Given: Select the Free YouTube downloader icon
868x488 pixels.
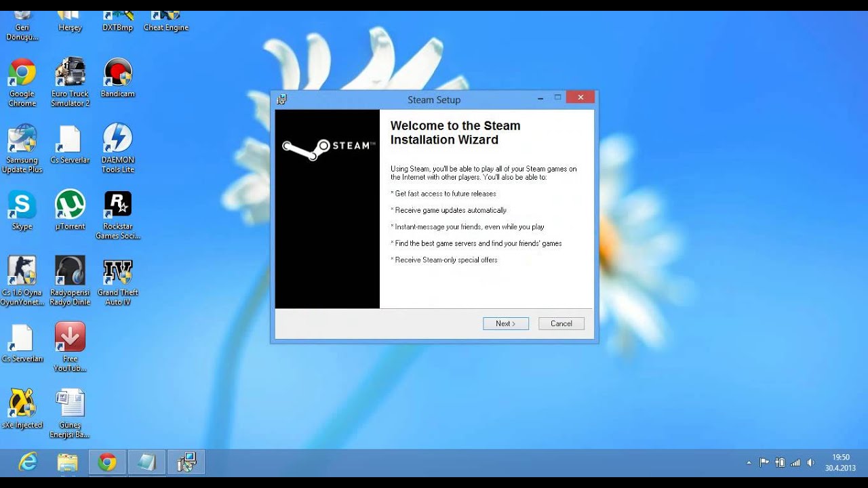Looking at the screenshot, I should [x=70, y=347].
